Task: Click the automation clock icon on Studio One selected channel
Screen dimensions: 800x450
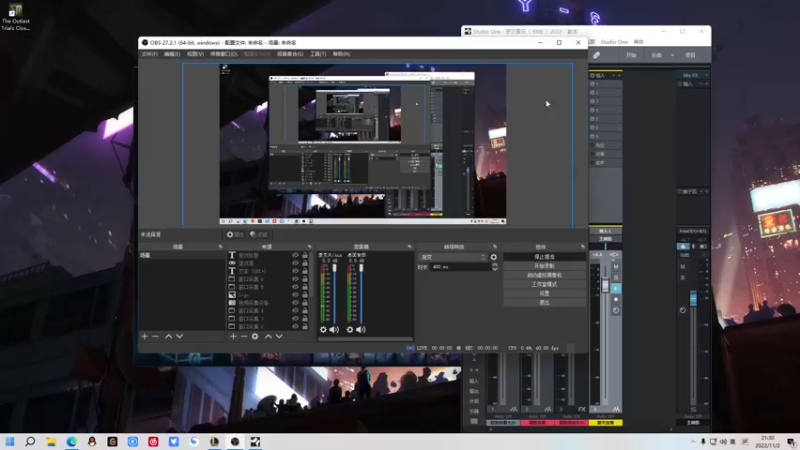Action: tap(616, 310)
